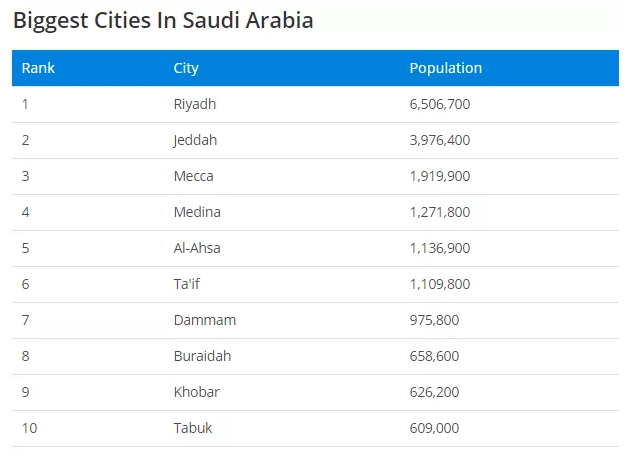Select the Jeddah city cell
This screenshot has width=626, height=458.
click(x=195, y=140)
